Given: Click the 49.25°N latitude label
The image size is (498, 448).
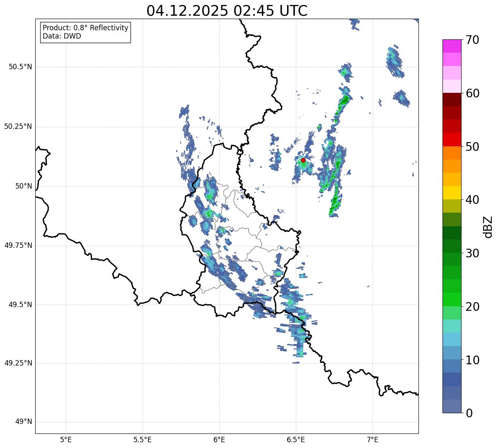Looking at the screenshot, I should [x=18, y=363].
